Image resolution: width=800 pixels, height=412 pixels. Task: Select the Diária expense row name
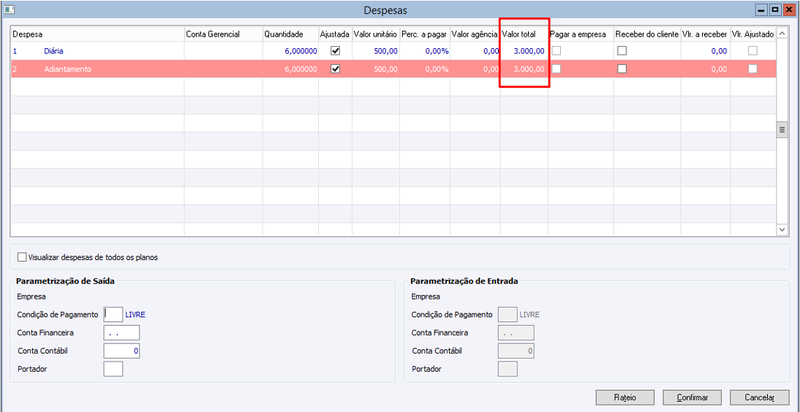pyautogui.click(x=54, y=51)
